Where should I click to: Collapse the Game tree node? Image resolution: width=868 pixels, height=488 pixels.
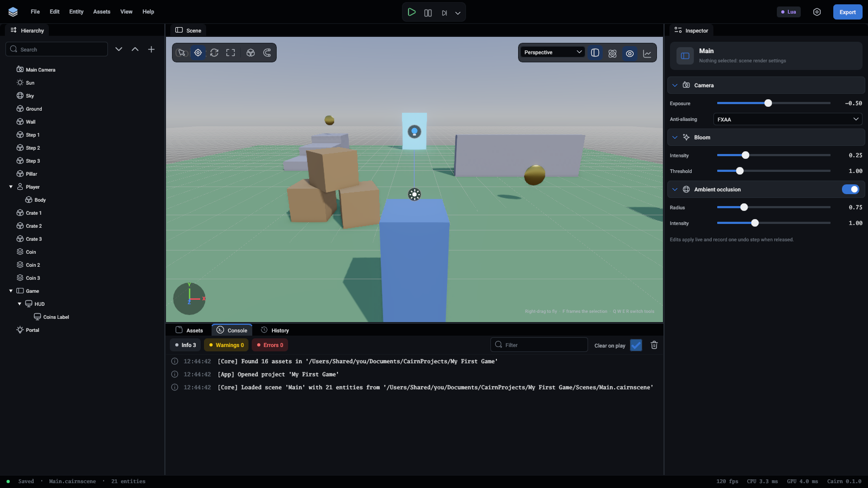(11, 291)
